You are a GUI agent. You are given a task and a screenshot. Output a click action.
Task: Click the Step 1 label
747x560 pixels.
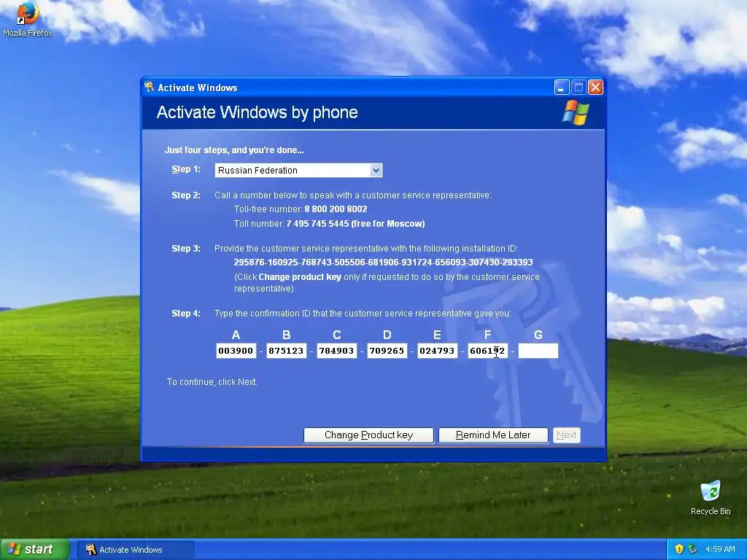[186, 169]
